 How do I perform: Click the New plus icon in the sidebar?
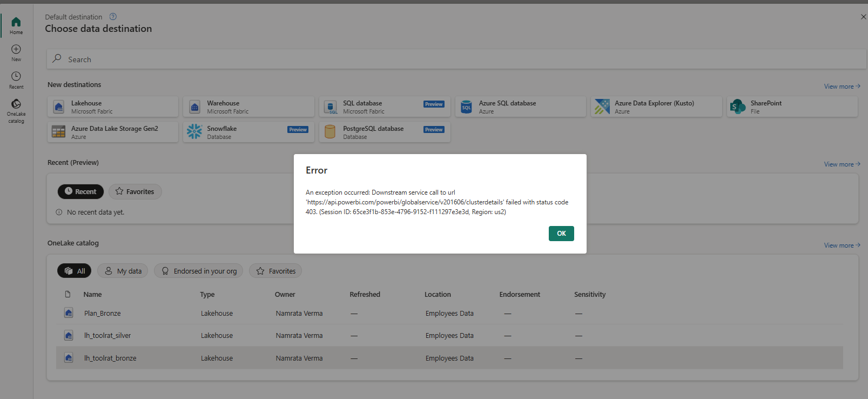[16, 49]
